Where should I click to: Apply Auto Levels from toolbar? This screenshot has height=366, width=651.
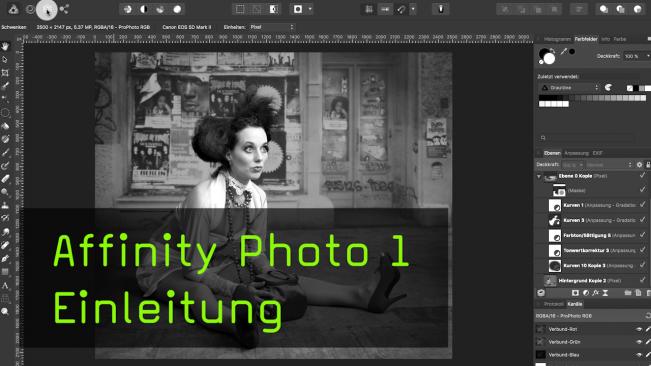click(127, 9)
